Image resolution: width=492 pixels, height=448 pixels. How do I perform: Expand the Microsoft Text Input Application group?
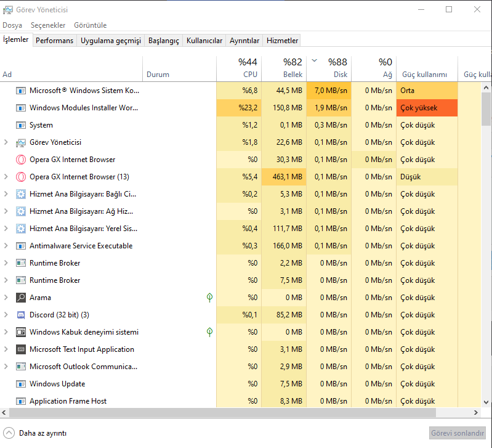[x=6, y=349]
